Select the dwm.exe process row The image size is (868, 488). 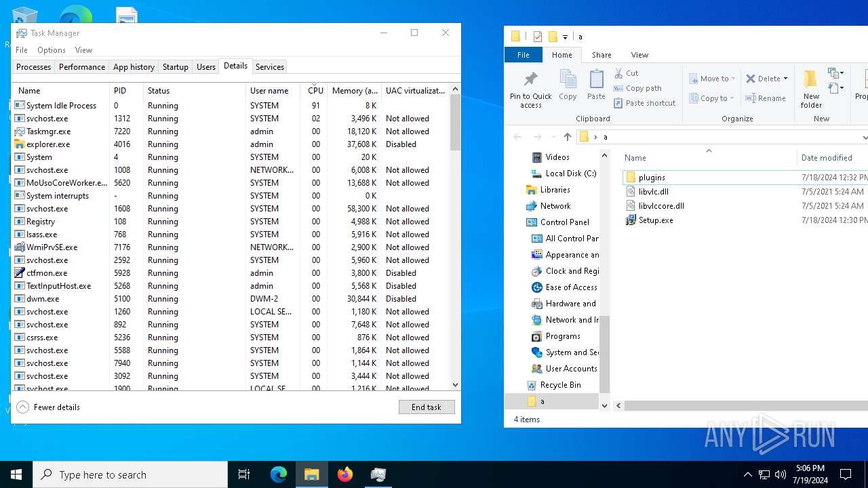click(x=231, y=299)
